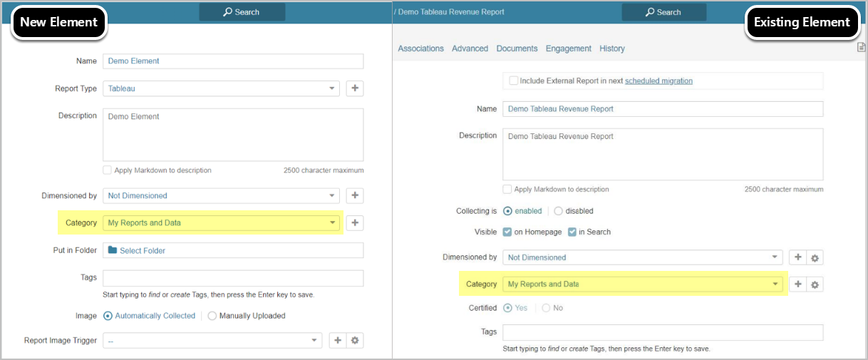The height and width of the screenshot is (360, 868).
Task: Click plus icon beside left Category dropdown
Action: tap(355, 223)
